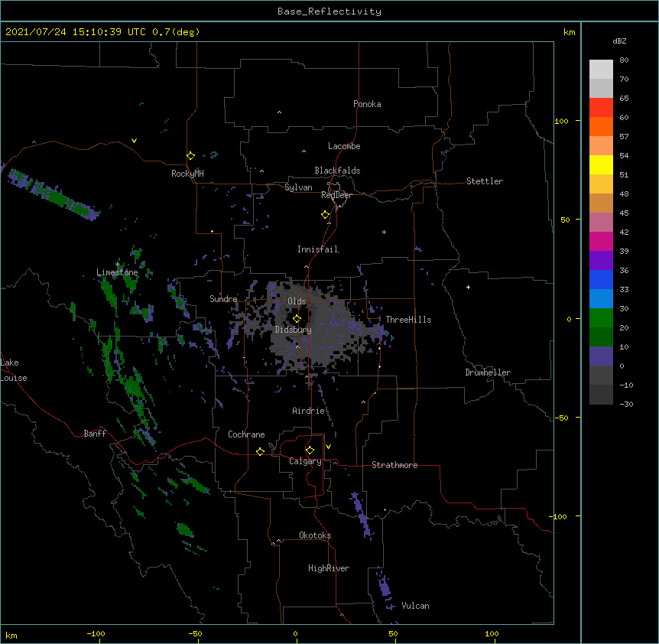Click the Sundre label
This screenshot has height=644, width=659.
(x=223, y=299)
